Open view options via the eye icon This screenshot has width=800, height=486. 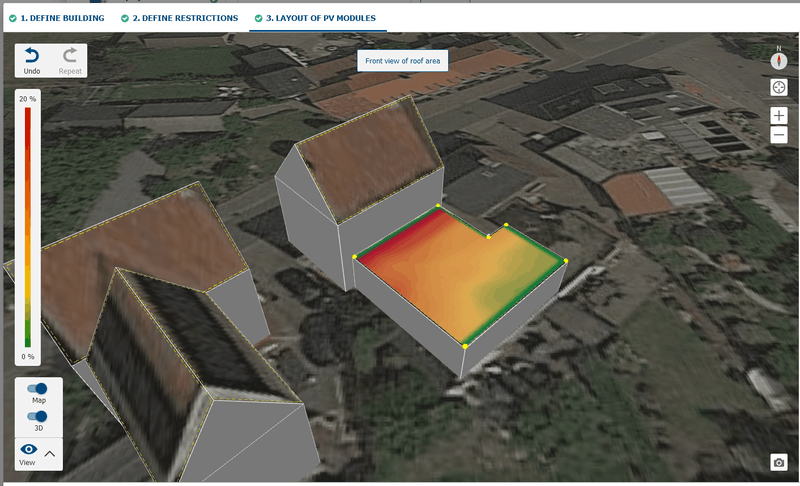[x=29, y=449]
